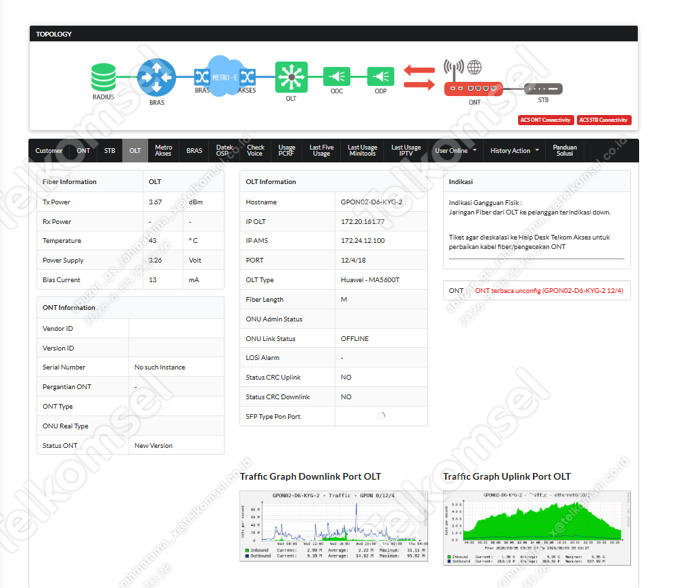
Task: Click ACS STB Connectivity button
Action: tap(603, 120)
